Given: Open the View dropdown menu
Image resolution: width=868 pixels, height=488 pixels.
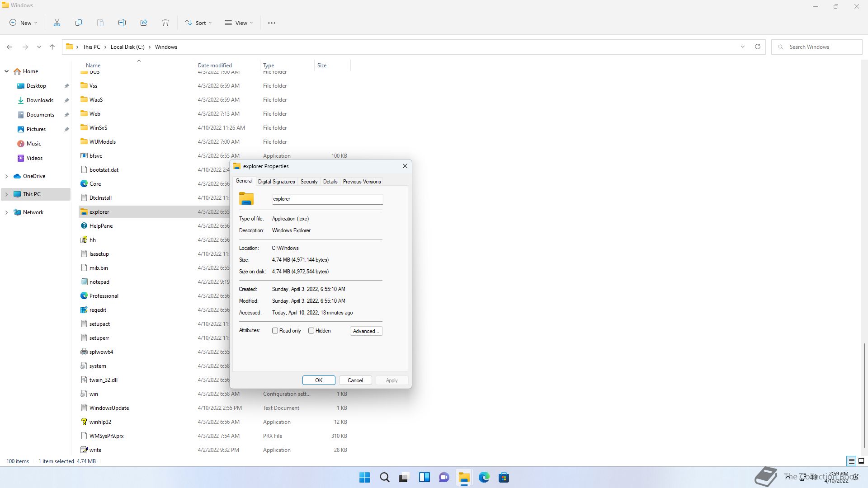Looking at the screenshot, I should (239, 23).
